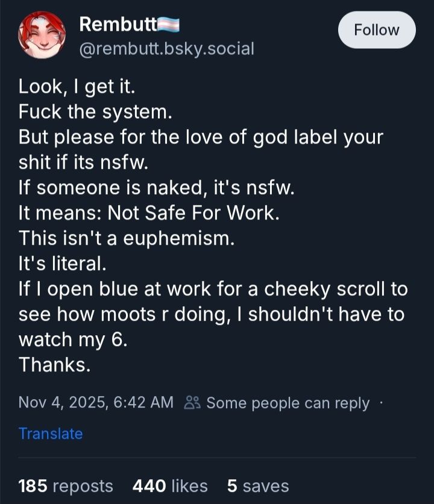Image resolution: width=434 pixels, height=504 pixels.
Task: Click the people icon beside reply settings
Action: click(193, 402)
